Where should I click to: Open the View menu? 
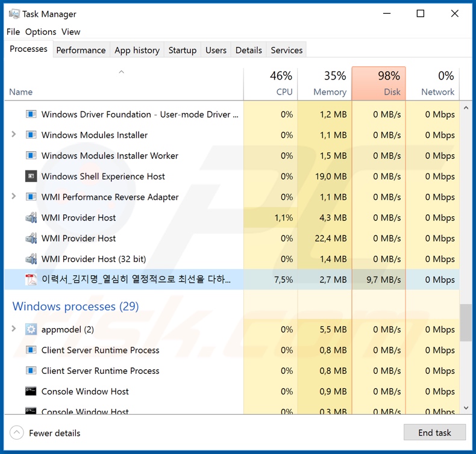point(70,32)
